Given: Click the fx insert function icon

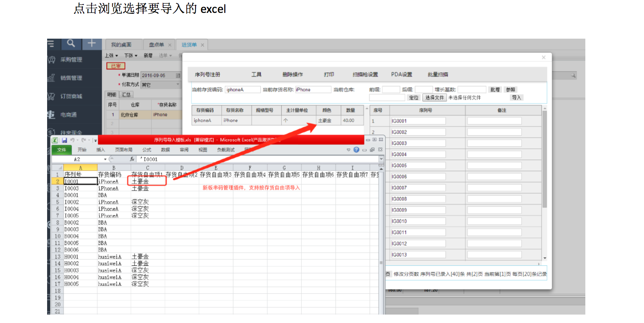Looking at the screenshot, I should pos(132,159).
